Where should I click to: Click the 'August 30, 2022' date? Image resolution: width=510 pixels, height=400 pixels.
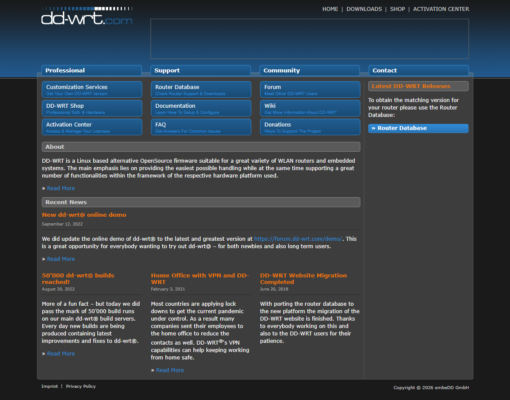(x=58, y=289)
